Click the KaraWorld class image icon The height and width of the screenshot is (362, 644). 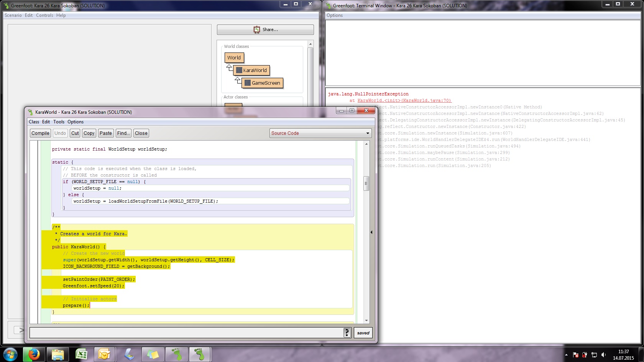(239, 70)
